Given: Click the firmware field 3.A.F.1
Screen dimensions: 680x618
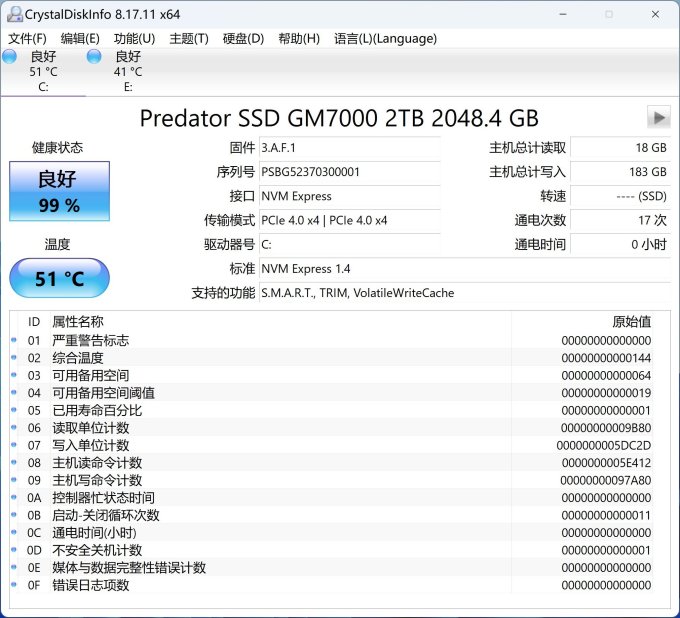Looking at the screenshot, I should point(350,148).
